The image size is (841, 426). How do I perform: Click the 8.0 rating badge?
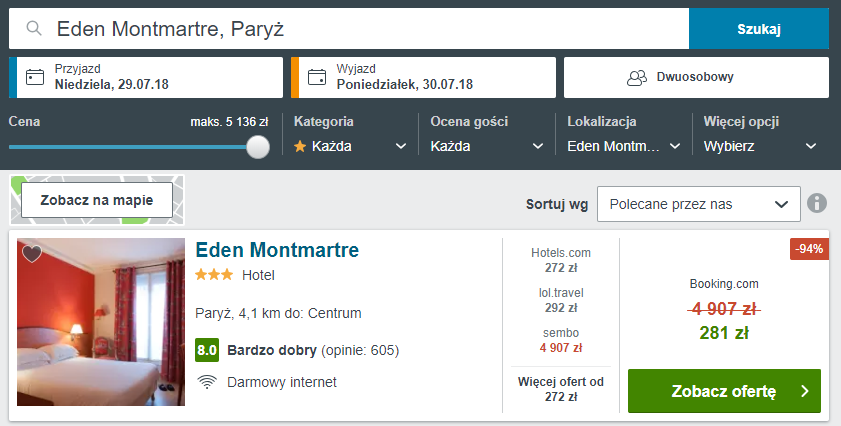coord(206,350)
